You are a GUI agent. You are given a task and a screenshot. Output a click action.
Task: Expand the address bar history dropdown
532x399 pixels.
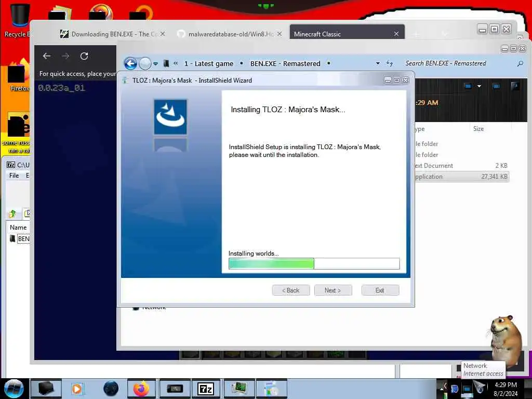point(378,63)
